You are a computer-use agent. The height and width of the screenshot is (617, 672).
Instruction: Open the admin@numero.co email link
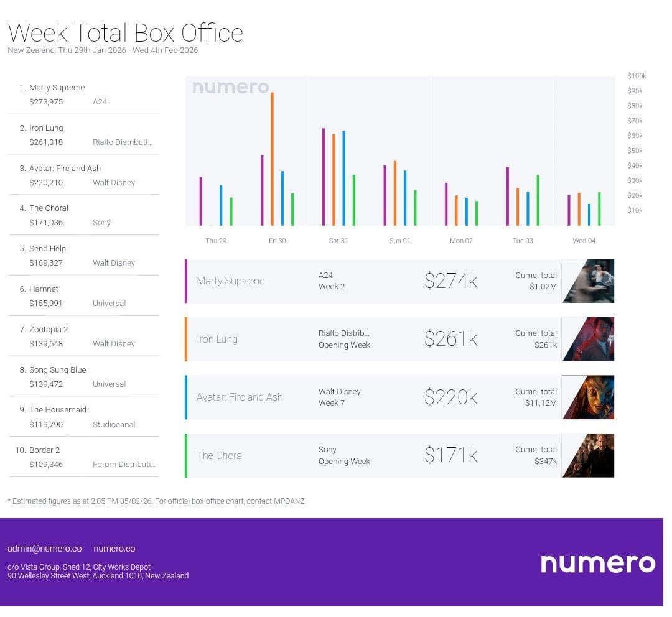(44, 549)
